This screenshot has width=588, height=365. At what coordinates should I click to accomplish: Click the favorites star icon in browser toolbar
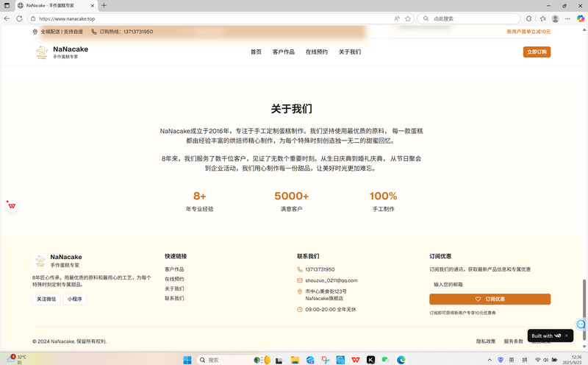tap(542, 18)
